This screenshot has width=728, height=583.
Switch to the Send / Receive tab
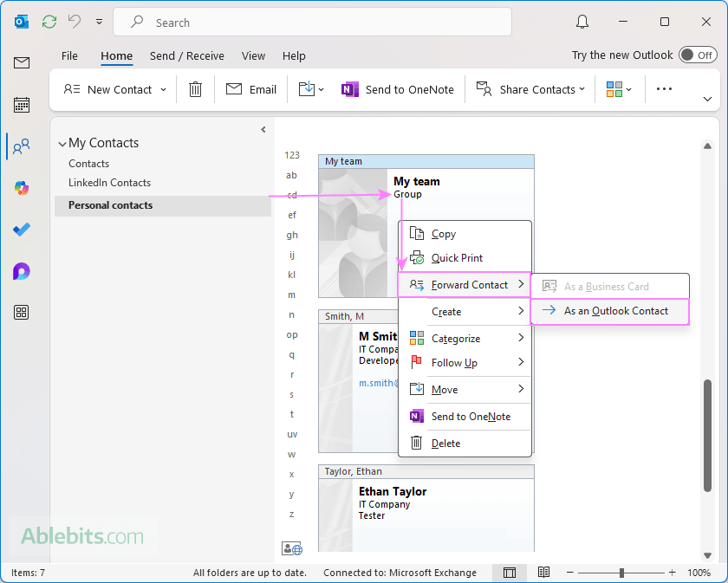(x=186, y=55)
